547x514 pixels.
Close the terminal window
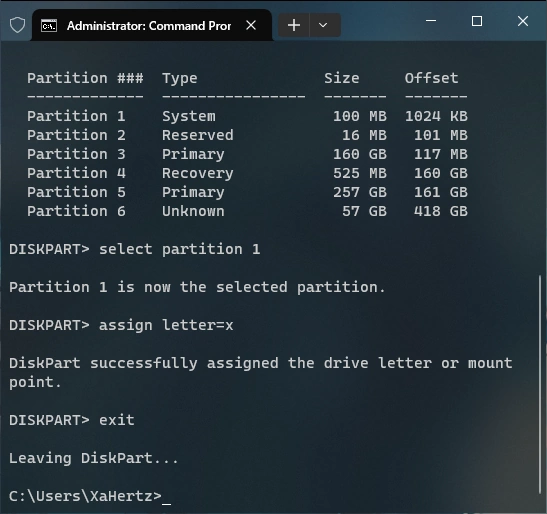tap(523, 21)
